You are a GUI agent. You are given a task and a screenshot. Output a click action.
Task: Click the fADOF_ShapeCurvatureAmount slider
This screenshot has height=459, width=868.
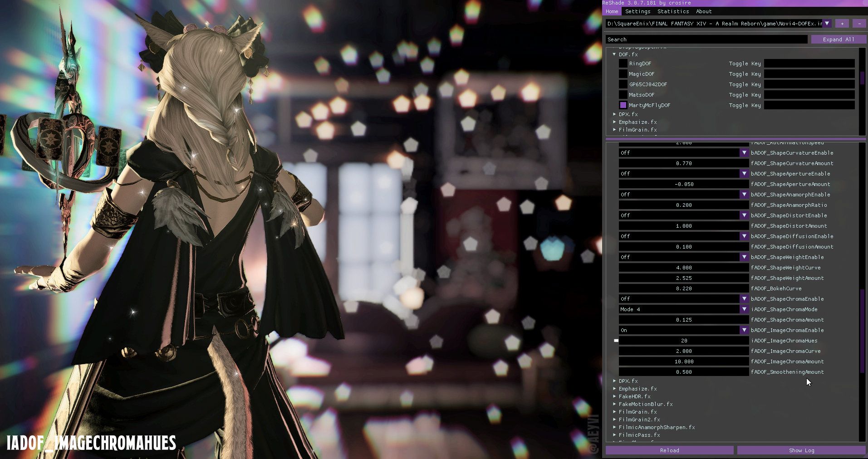pyautogui.click(x=684, y=163)
